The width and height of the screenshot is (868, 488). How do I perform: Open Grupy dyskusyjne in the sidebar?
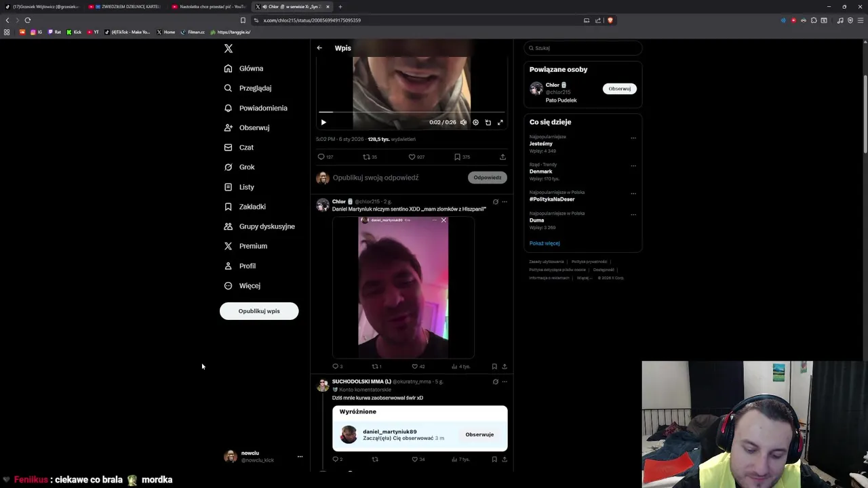coord(260,226)
